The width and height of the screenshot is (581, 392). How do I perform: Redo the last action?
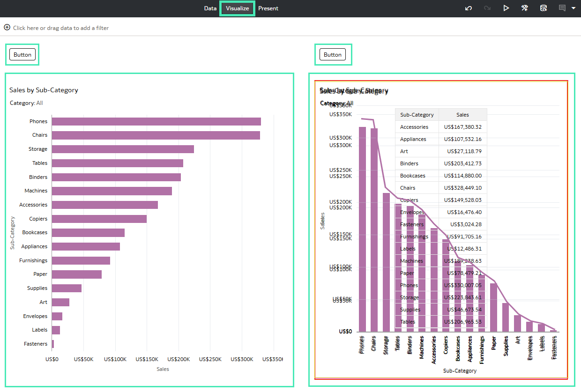[487, 8]
